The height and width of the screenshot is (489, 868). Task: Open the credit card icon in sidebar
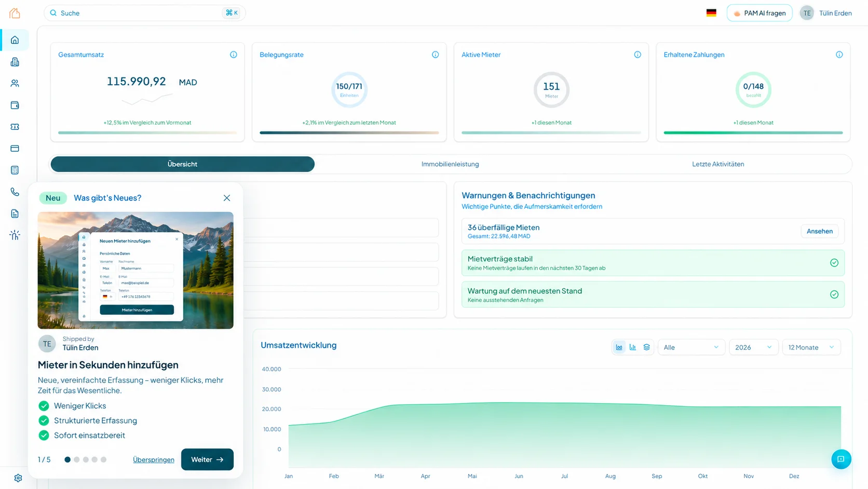pos(15,149)
